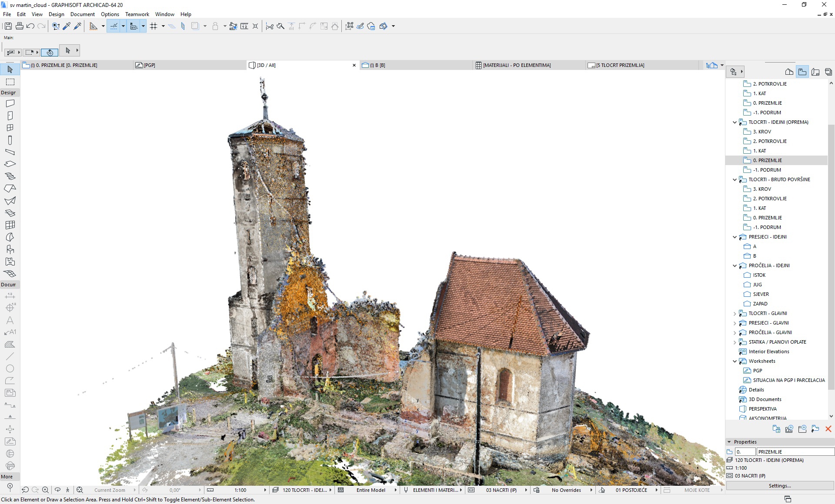Click the Split scissors icon
The image size is (835, 504).
[x=270, y=26]
